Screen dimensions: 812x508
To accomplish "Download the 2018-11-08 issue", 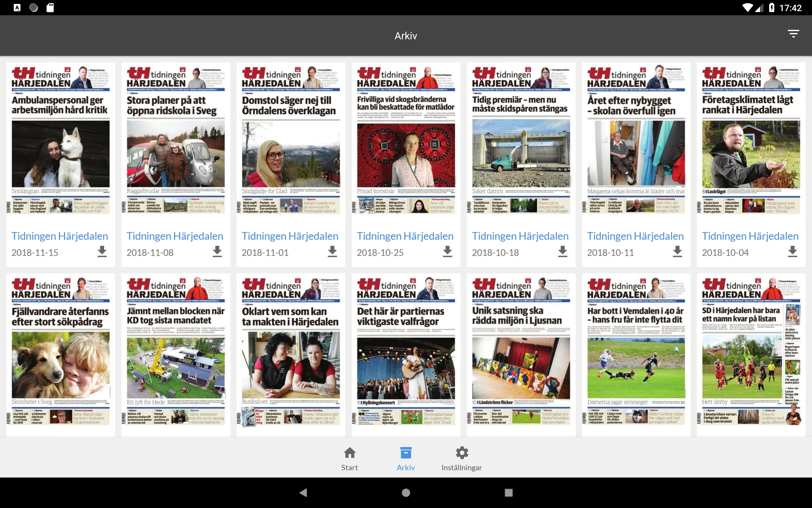I will click(217, 251).
